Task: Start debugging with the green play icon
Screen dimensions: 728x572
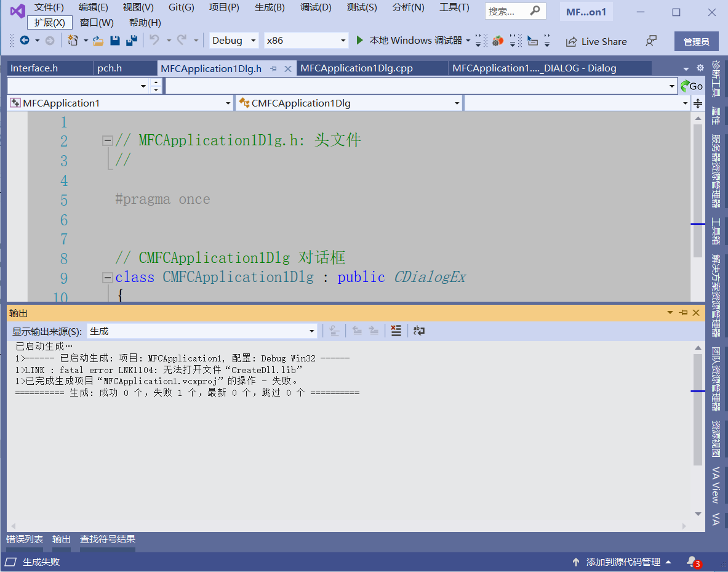Action: point(359,41)
